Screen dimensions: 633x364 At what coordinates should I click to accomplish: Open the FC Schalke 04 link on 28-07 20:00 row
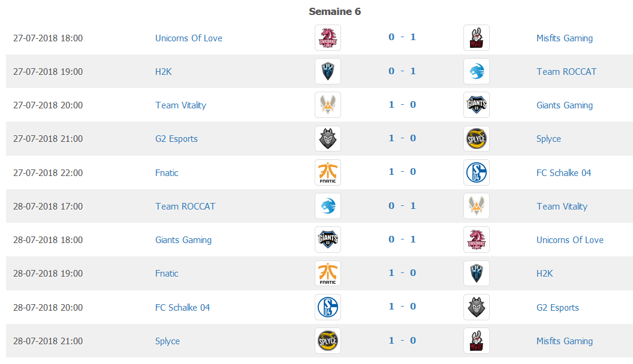pos(182,308)
